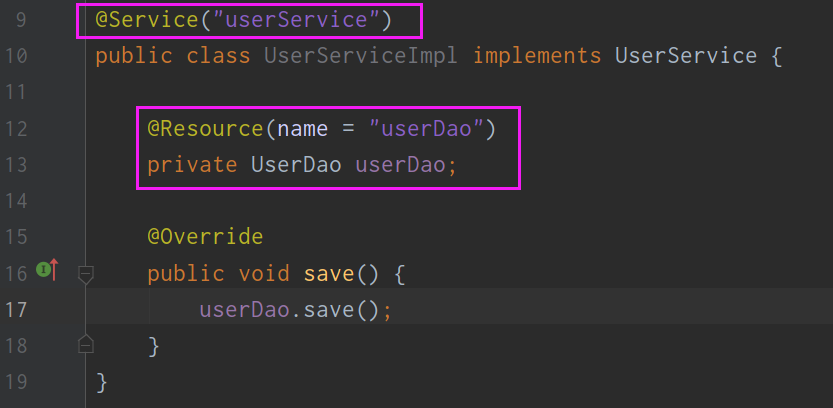833x408 pixels.
Task: Click the userDao field name declaration
Action: pos(400,165)
